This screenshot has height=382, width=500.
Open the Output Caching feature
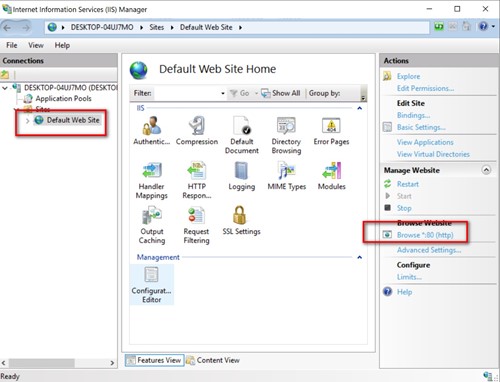pos(152,225)
